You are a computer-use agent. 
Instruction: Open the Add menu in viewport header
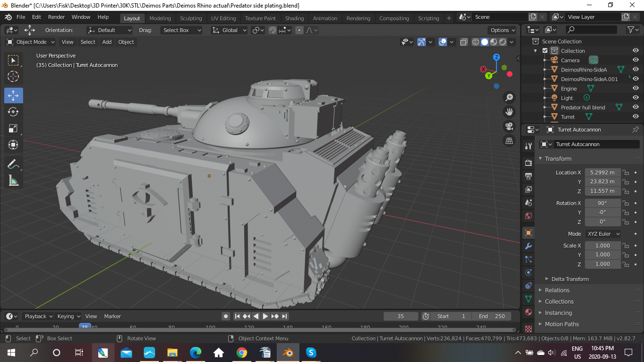(x=107, y=42)
